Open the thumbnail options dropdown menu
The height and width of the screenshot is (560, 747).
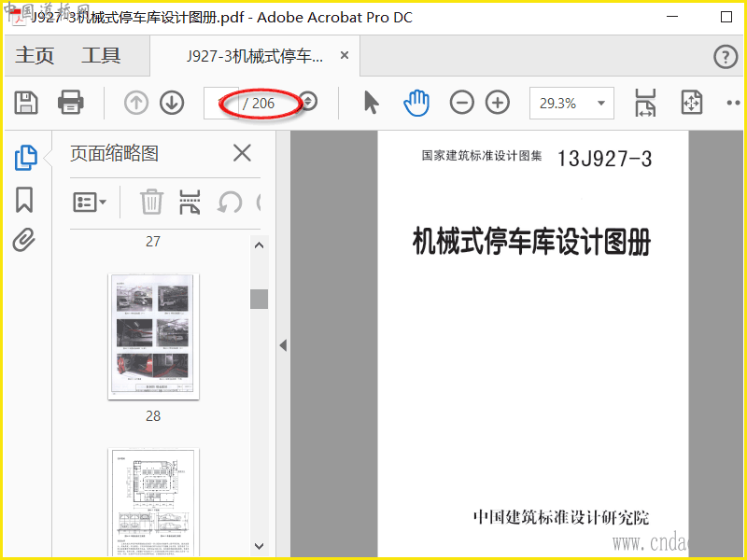tap(90, 202)
